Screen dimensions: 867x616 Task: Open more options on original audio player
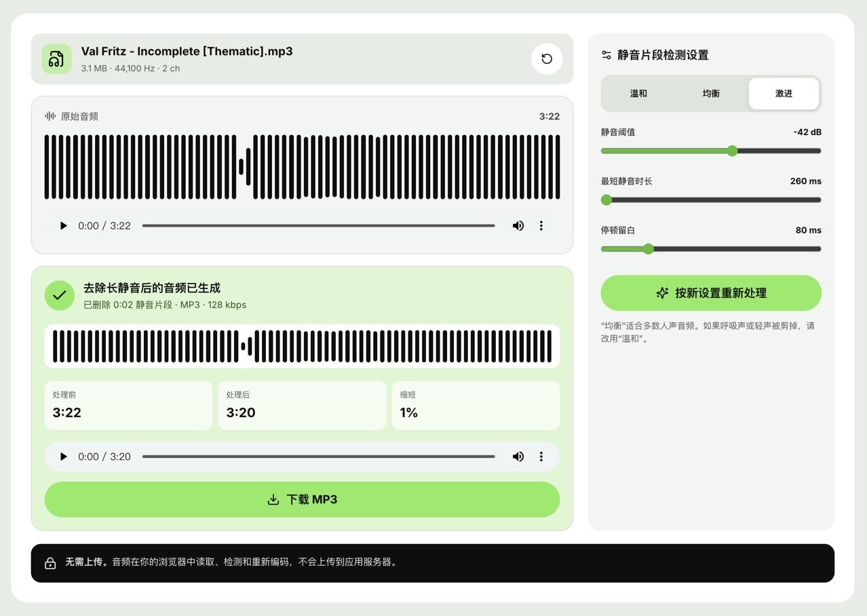click(541, 226)
